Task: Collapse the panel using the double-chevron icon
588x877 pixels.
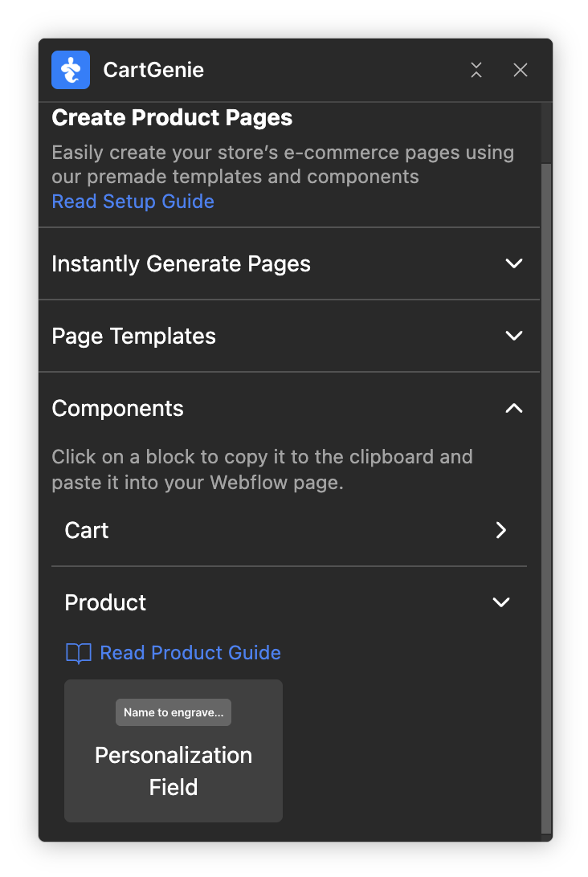Action: coord(476,70)
